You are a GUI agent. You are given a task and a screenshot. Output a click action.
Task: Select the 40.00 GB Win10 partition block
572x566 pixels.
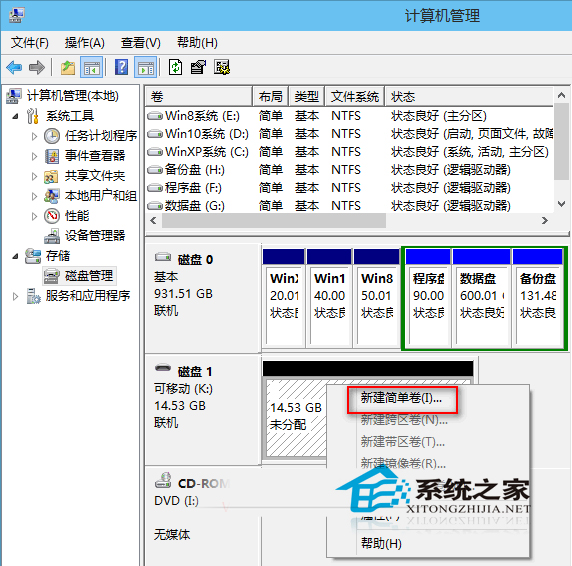329,298
